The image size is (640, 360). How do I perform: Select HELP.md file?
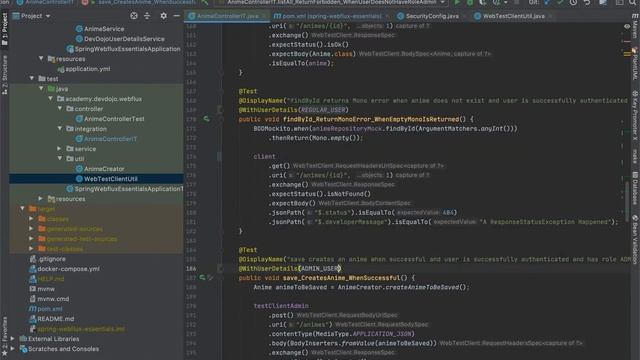51,279
